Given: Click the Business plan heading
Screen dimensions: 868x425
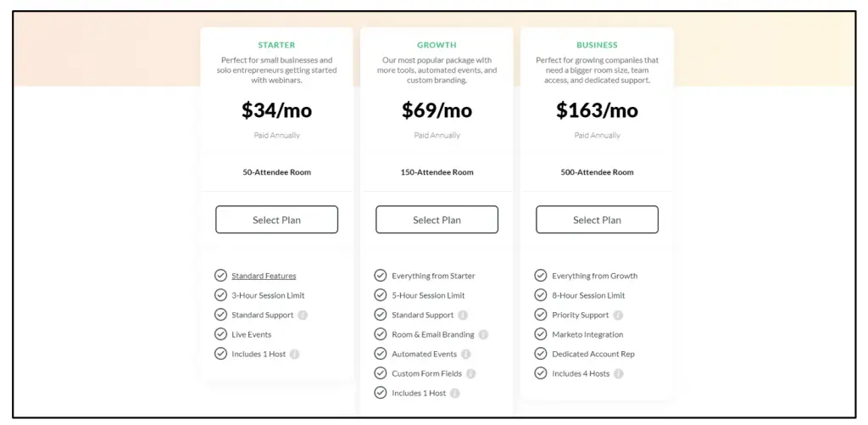Looking at the screenshot, I should click(597, 45).
